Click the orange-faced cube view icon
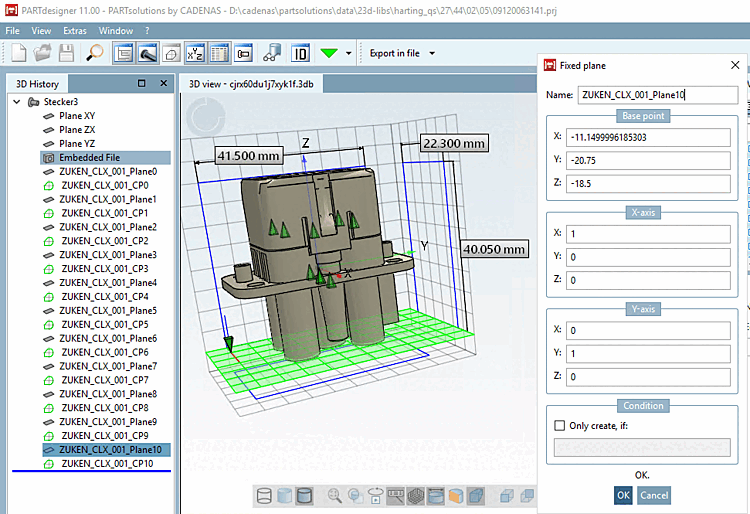The width and height of the screenshot is (750, 514). (456, 495)
